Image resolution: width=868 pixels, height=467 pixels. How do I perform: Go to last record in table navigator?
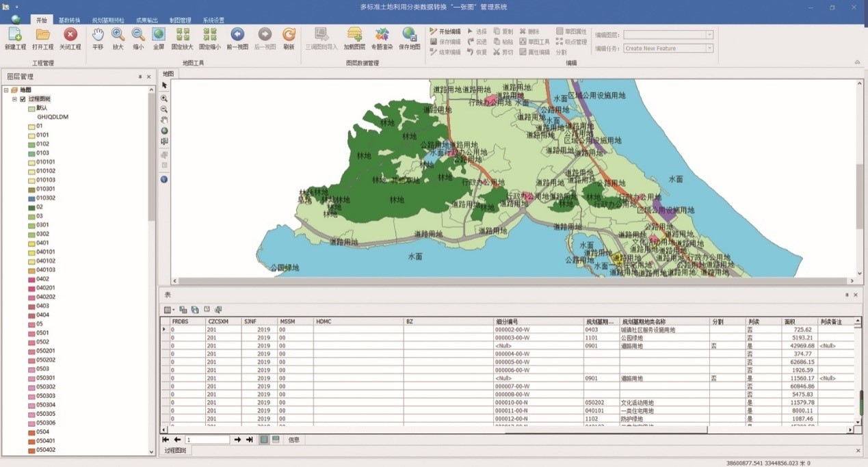pyautogui.click(x=250, y=440)
